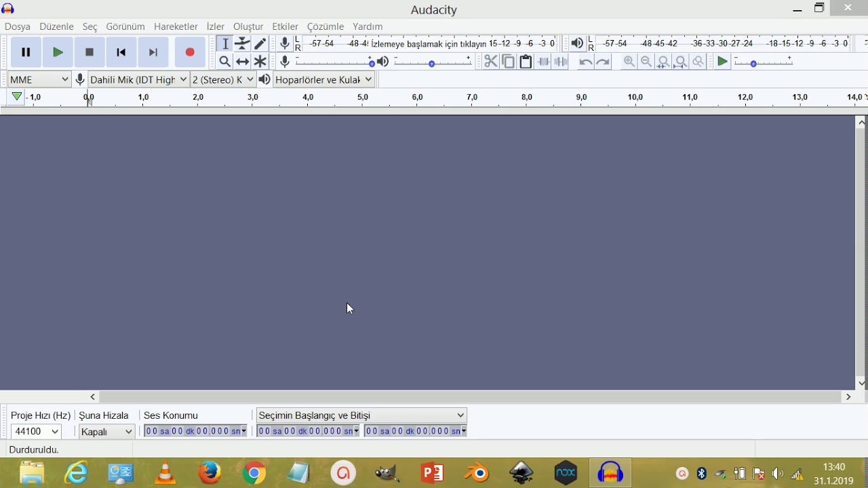Select the Selection (I-beam) tool
Image resolution: width=868 pixels, height=488 pixels.
pyautogui.click(x=225, y=43)
